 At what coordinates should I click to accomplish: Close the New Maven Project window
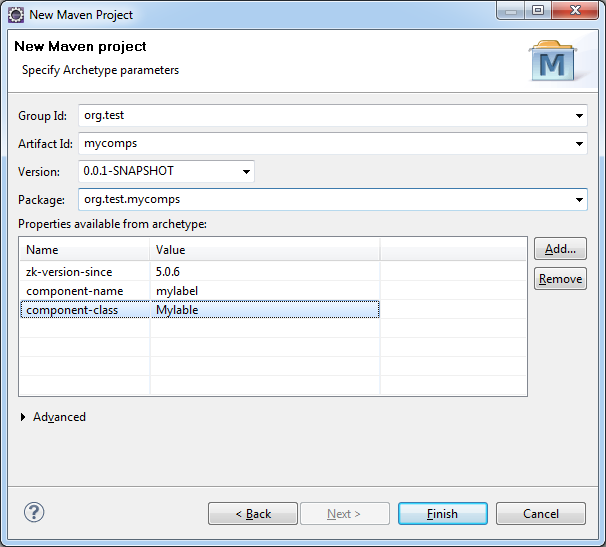(x=575, y=10)
